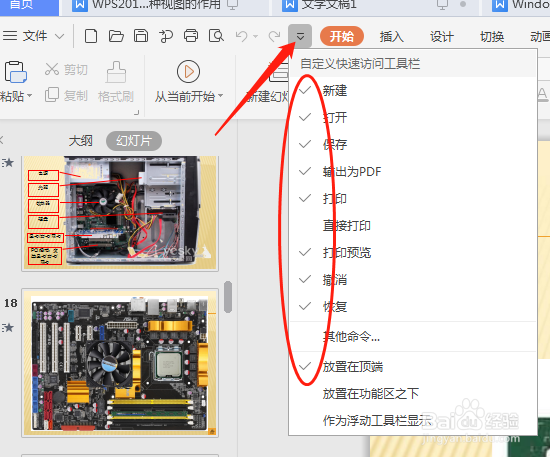Select slide 18 motherboard thumbnail

120,363
